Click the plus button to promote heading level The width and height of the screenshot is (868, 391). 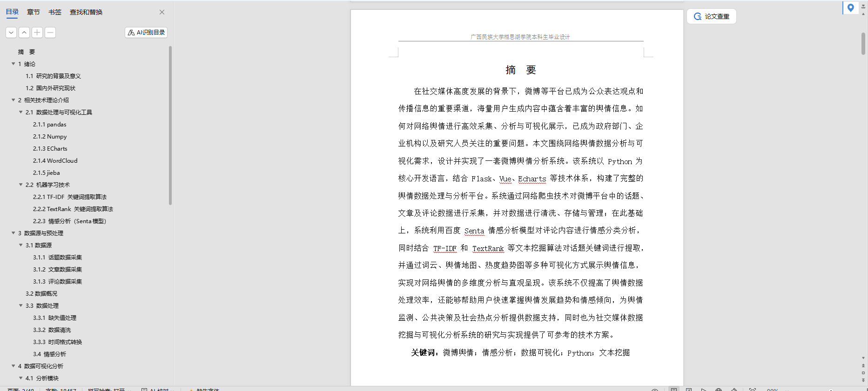37,33
